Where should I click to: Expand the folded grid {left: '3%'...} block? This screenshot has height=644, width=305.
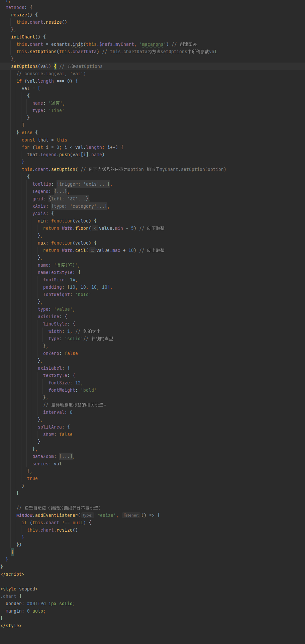pyautogui.click(x=69, y=199)
